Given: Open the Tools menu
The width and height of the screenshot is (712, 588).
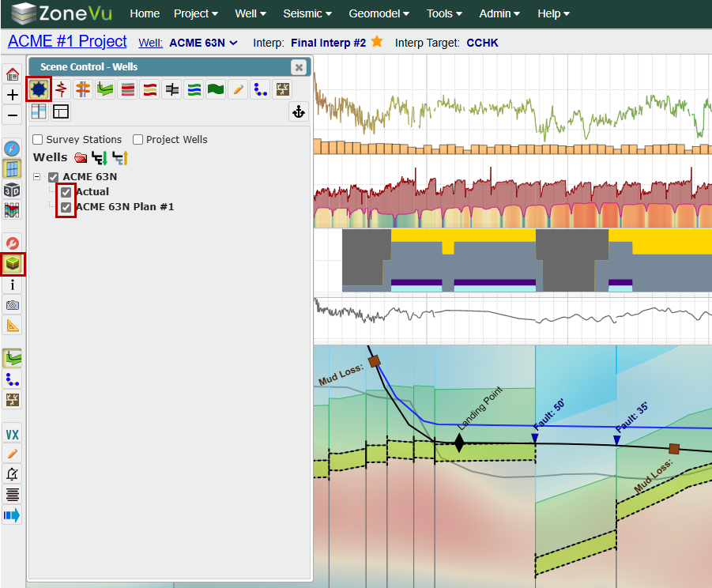Looking at the screenshot, I should pos(444,13).
